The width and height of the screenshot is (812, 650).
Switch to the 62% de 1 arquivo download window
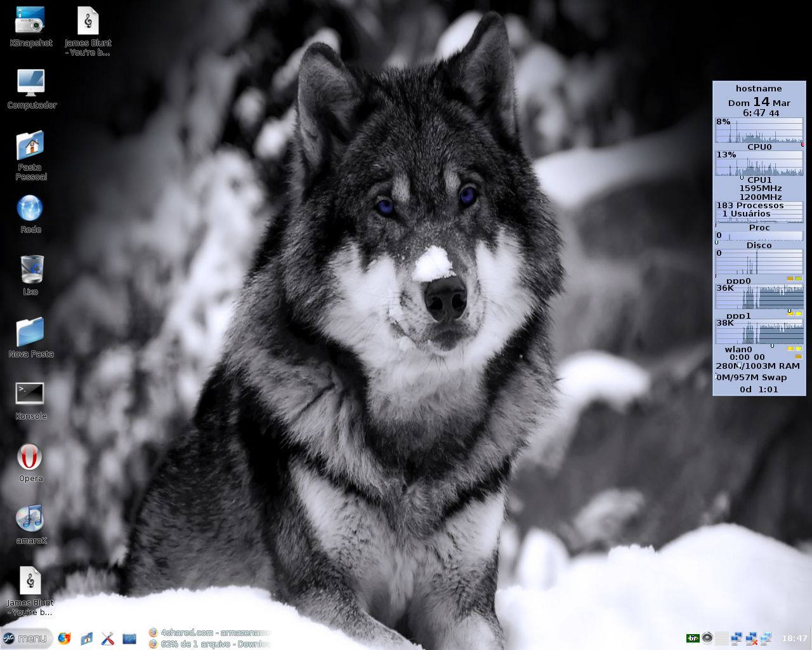[x=210, y=644]
